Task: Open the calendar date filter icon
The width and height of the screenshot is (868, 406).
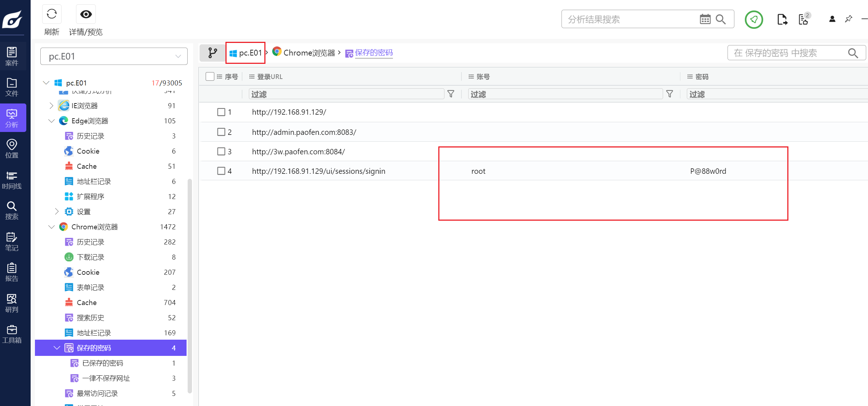Action: (x=705, y=19)
